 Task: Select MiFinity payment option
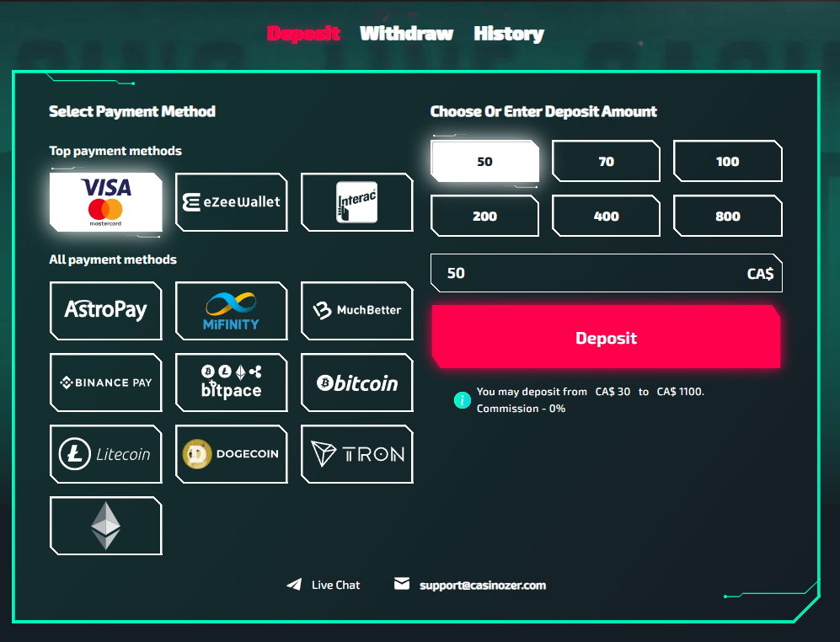click(232, 310)
